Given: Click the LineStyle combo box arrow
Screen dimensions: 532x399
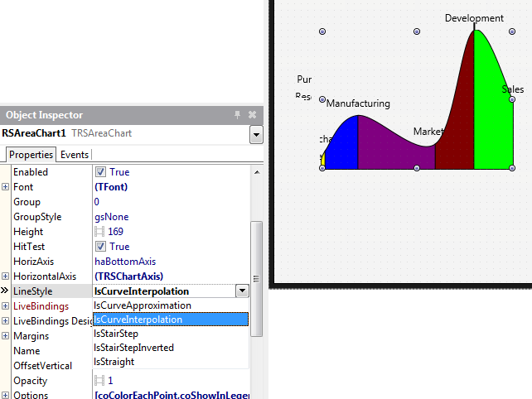Looking at the screenshot, I should (241, 291).
